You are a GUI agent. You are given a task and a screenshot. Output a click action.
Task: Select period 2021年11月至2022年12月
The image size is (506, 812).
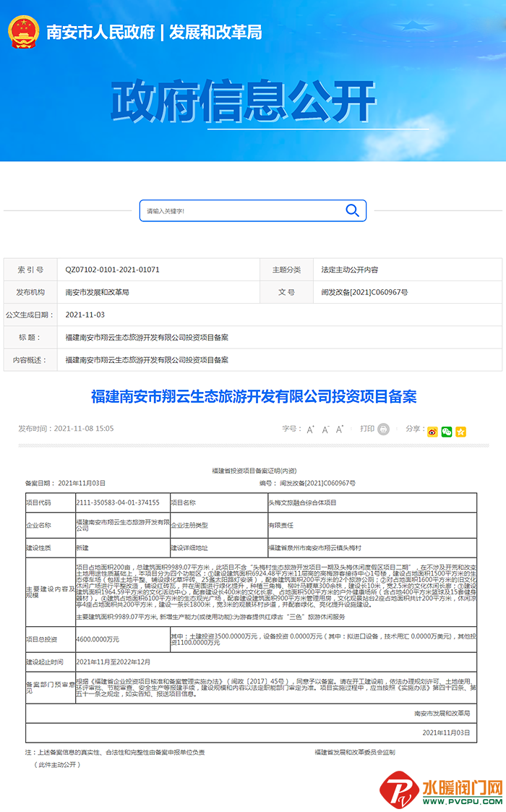tap(113, 662)
